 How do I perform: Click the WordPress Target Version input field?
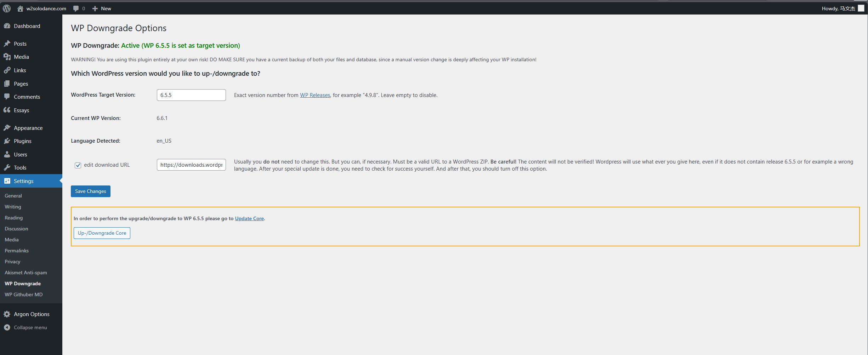(x=191, y=95)
